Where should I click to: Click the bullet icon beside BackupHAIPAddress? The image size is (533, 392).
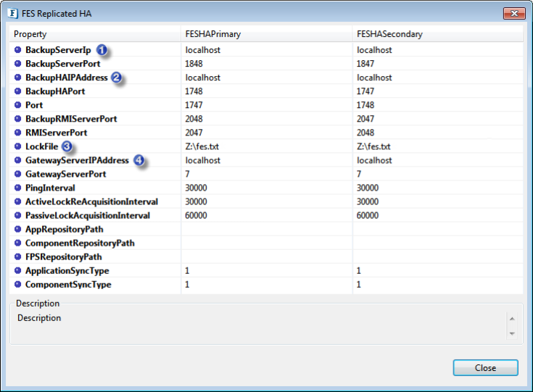(18, 78)
